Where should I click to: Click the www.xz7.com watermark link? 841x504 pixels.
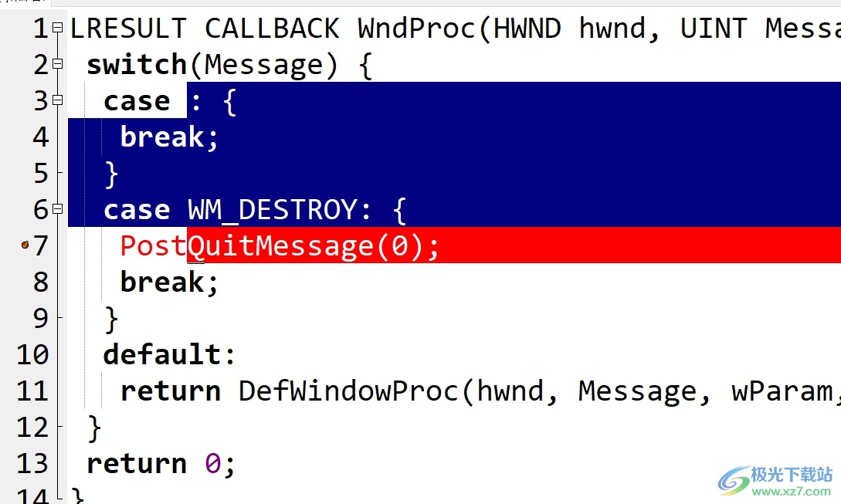791,491
